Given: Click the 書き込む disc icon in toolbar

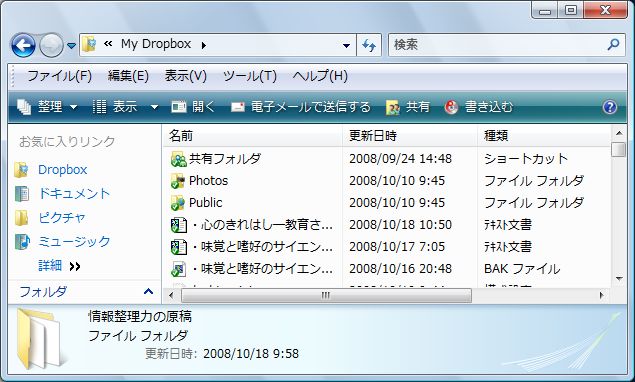Looking at the screenshot, I should click(x=451, y=107).
